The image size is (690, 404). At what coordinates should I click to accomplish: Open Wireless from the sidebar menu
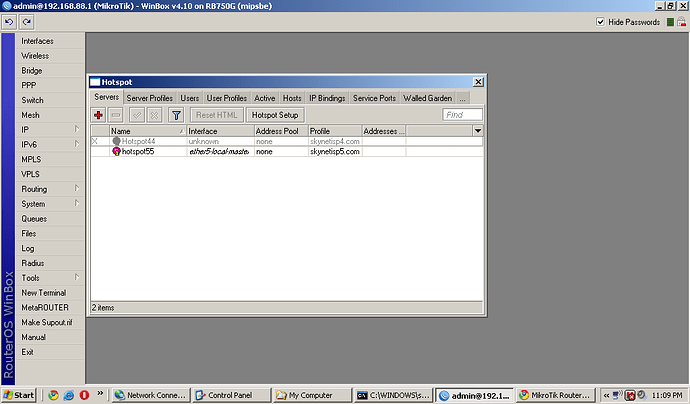tap(50, 56)
